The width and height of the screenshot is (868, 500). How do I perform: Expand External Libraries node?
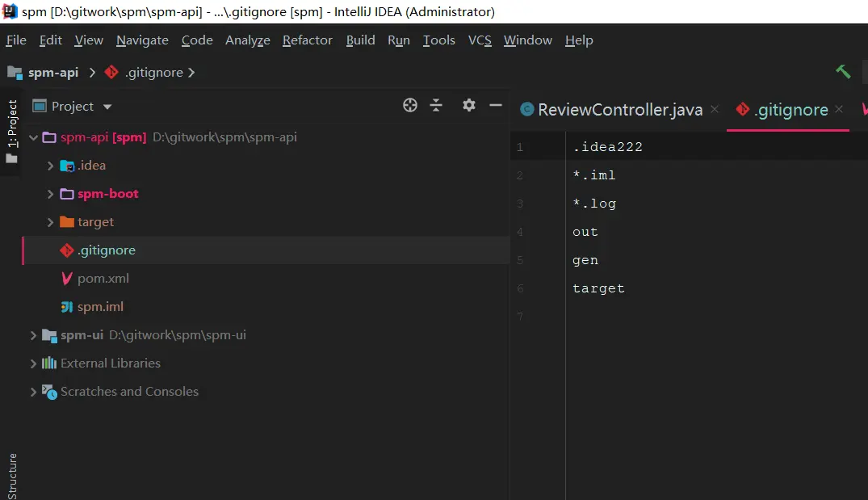click(x=33, y=363)
